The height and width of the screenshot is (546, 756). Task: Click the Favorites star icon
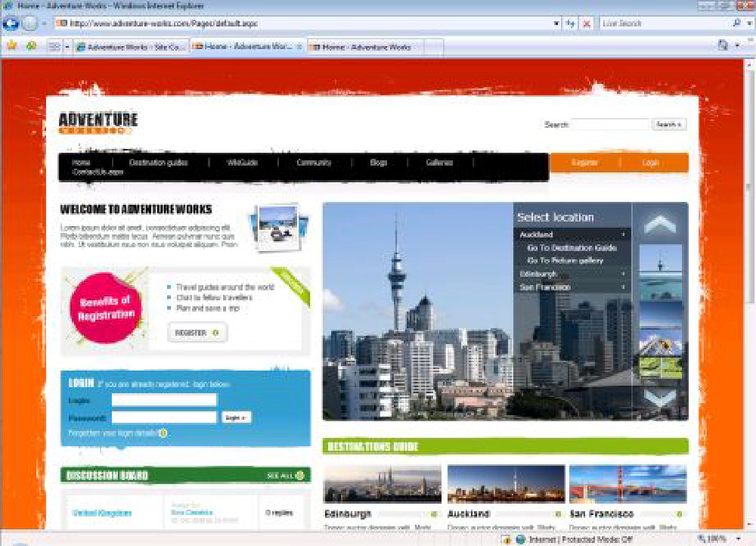pos(11,46)
